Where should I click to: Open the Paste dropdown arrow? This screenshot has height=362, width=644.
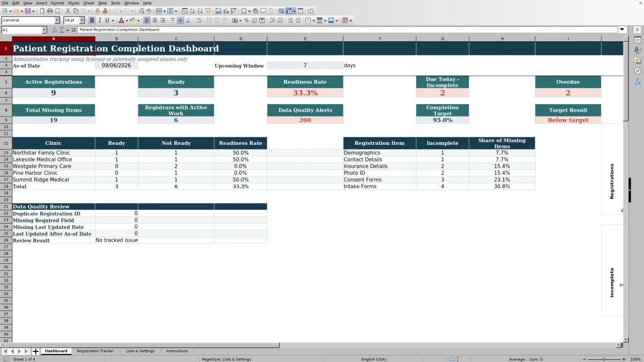tap(89, 11)
